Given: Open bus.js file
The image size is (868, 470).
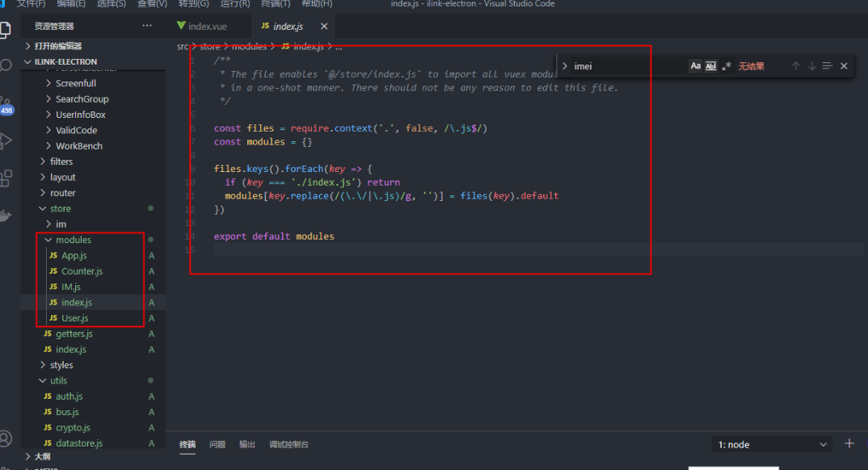Looking at the screenshot, I should (93, 412).
